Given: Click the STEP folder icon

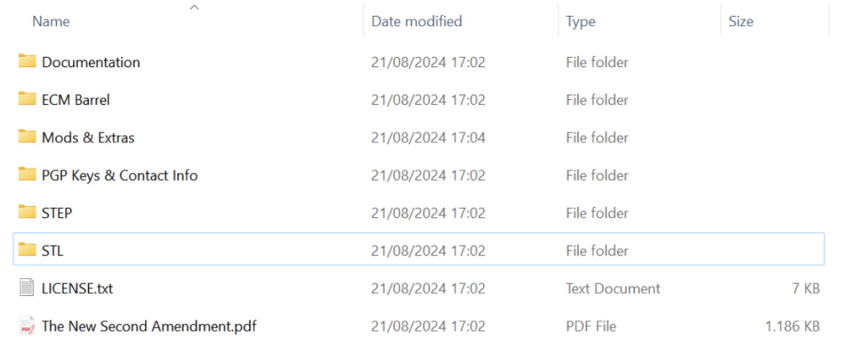Looking at the screenshot, I should click(x=27, y=212).
